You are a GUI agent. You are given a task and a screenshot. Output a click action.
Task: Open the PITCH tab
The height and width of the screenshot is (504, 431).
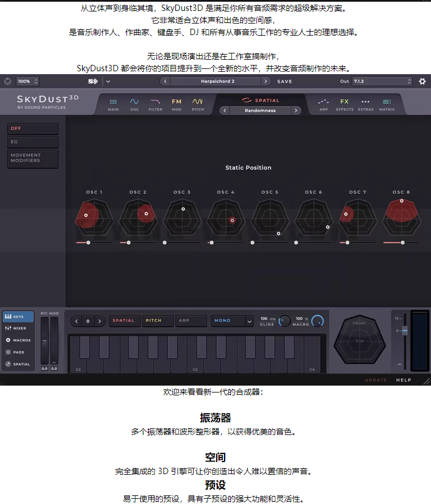tap(198, 105)
